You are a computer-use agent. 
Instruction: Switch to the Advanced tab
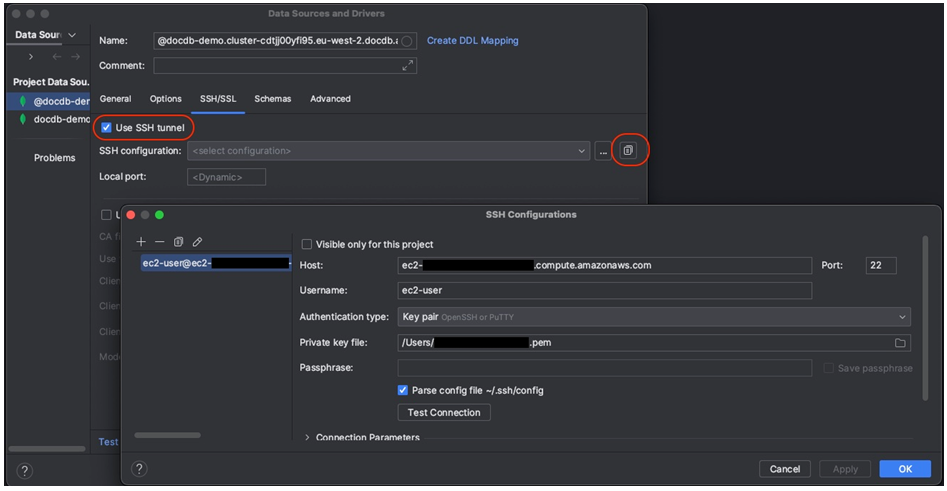[x=330, y=99]
